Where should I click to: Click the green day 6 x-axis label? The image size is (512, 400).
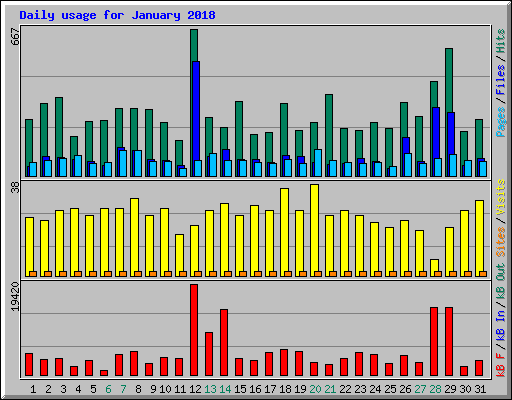(108, 389)
